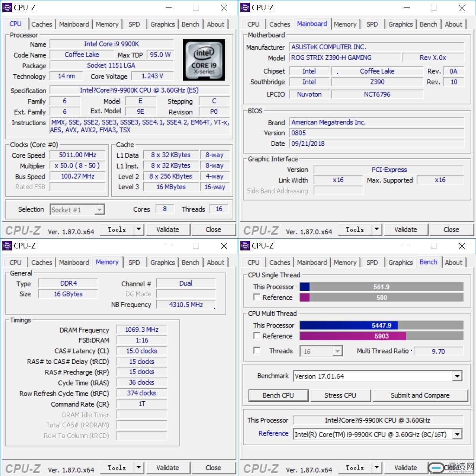476x476 pixels.
Task: Open the Tools dropdown arrow in the CPU tab window
Action: (x=139, y=230)
